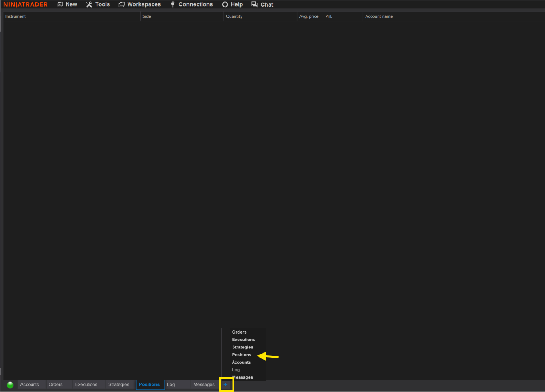Click the NinjaTrader logo
The image size is (545, 392).
point(25,4)
